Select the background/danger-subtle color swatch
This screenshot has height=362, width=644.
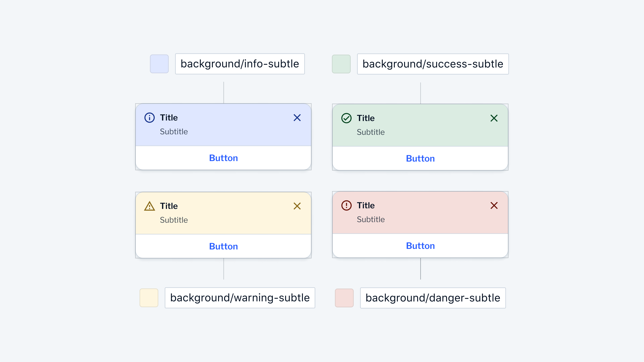click(x=344, y=298)
